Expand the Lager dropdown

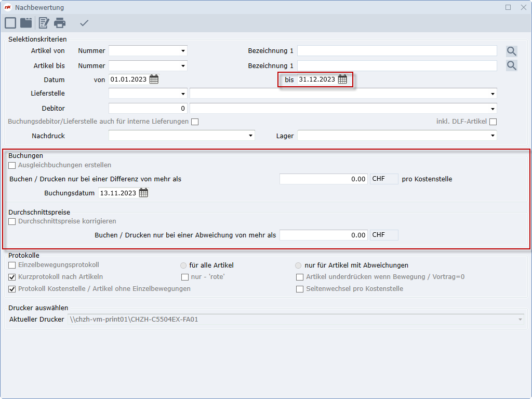492,136
